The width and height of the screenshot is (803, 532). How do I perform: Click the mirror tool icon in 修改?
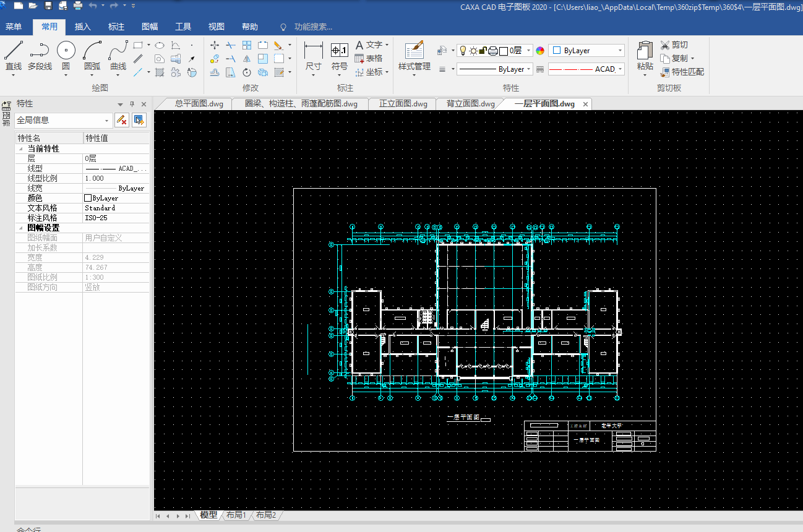(247, 59)
